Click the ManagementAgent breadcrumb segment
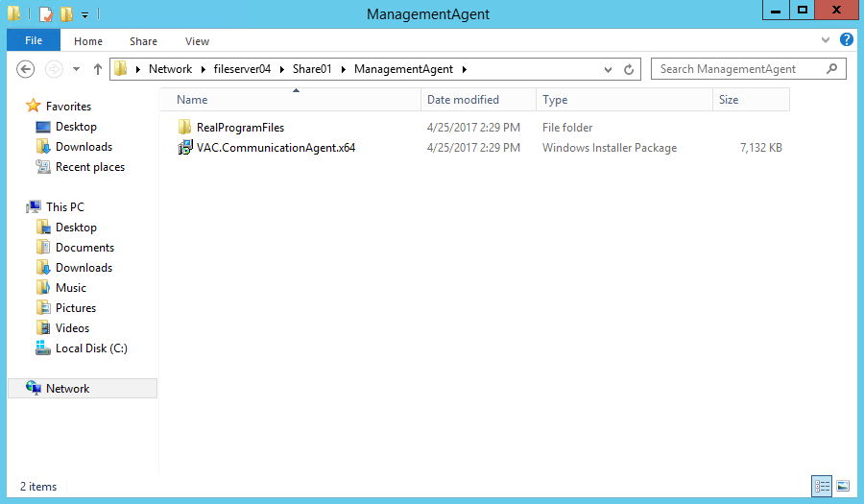Viewport: 864px width, 504px height. (403, 69)
